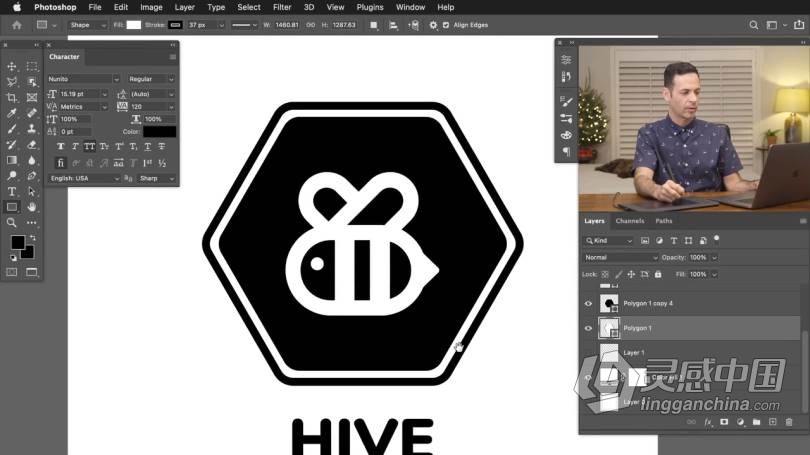Select the Lasso tool
The height and width of the screenshot is (455, 810).
[11, 82]
